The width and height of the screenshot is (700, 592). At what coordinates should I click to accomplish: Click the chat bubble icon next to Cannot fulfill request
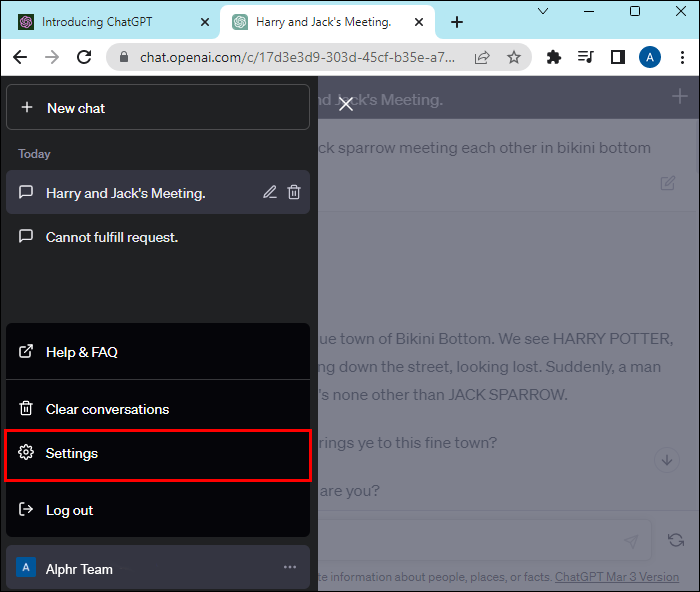point(26,236)
